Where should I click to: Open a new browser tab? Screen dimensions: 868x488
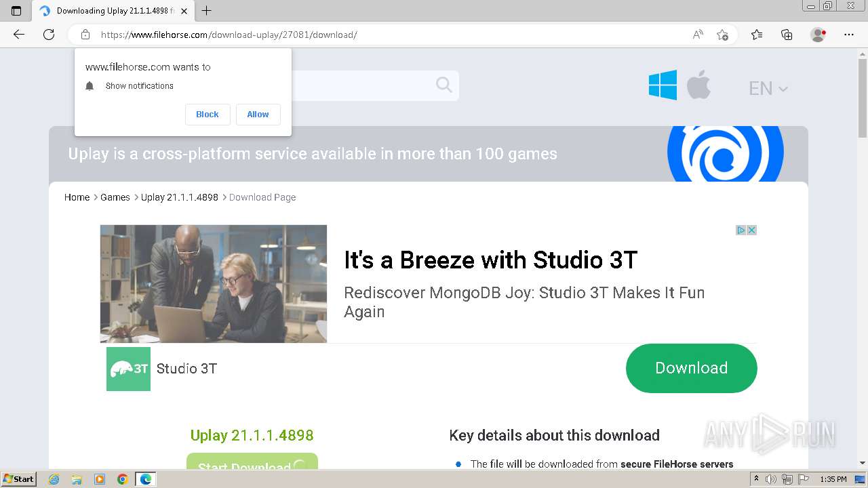point(207,11)
